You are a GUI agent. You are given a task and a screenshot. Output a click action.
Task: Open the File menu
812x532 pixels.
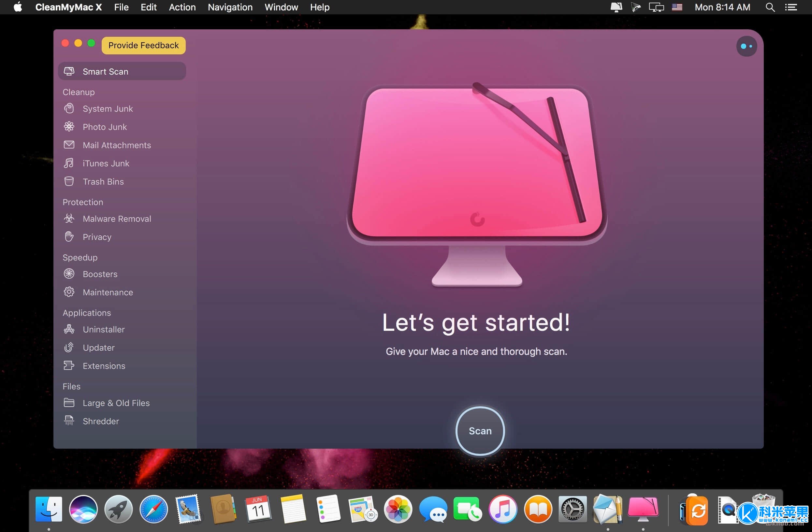click(121, 7)
